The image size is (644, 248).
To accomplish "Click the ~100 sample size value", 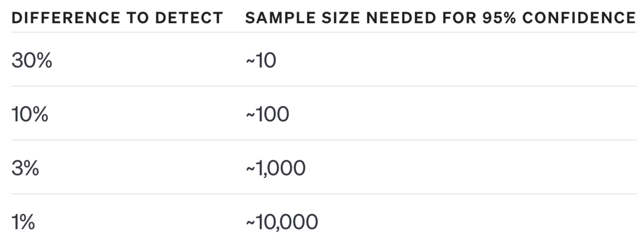I will point(267,114).
